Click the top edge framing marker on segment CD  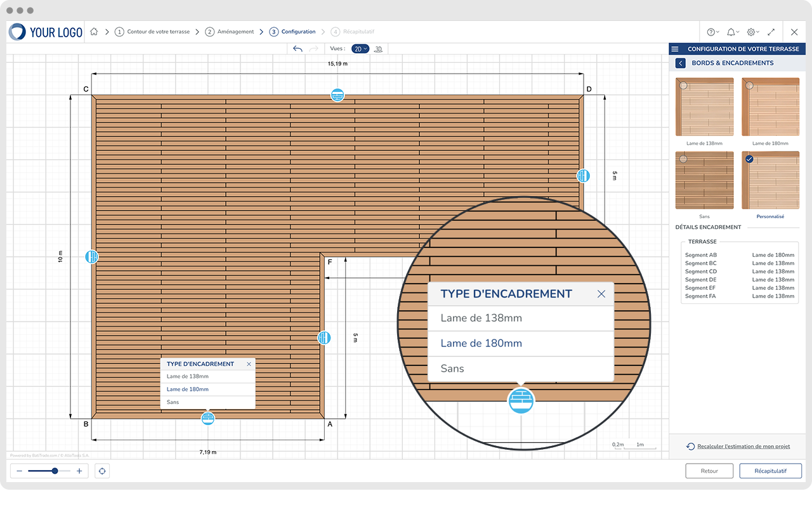(x=337, y=95)
